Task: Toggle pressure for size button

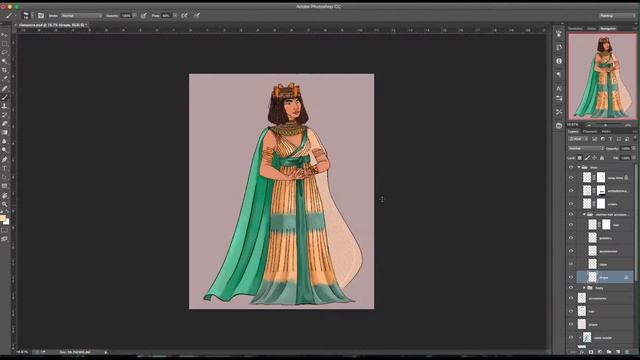Action: pos(197,16)
